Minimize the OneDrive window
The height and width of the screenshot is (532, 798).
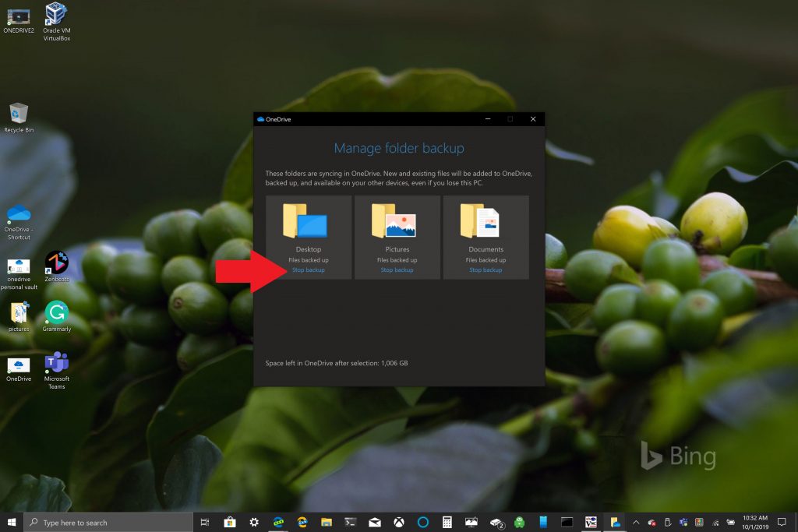(488, 119)
